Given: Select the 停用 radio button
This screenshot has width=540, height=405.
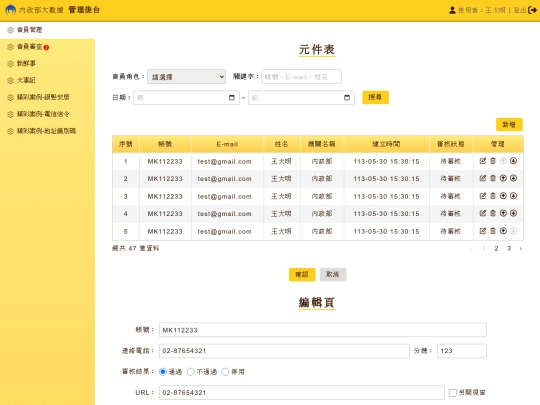Looking at the screenshot, I should point(225,372).
